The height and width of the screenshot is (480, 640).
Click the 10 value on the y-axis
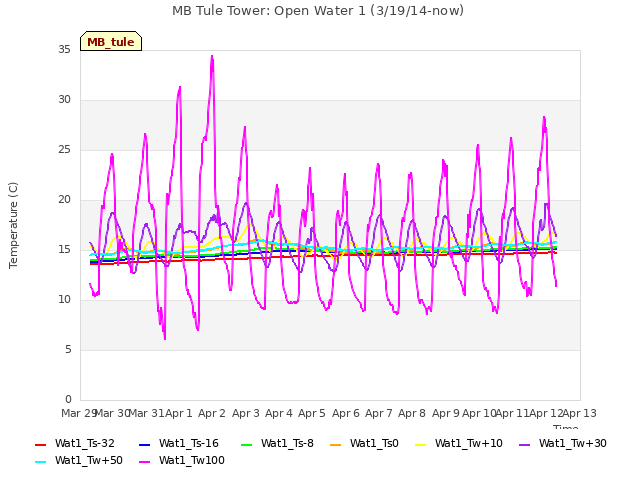(x=64, y=300)
